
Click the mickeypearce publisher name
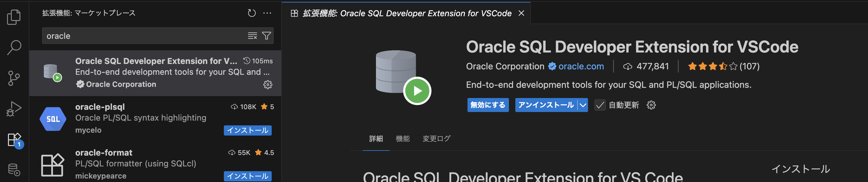[x=101, y=176]
